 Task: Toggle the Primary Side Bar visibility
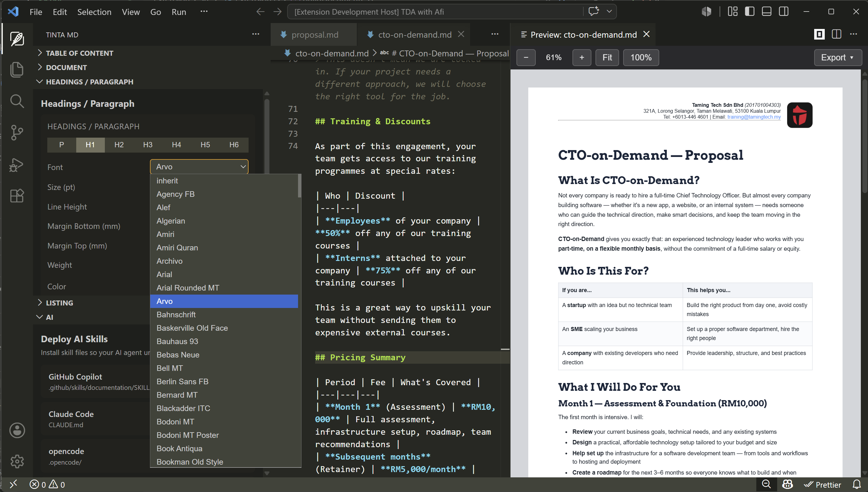(x=749, y=12)
